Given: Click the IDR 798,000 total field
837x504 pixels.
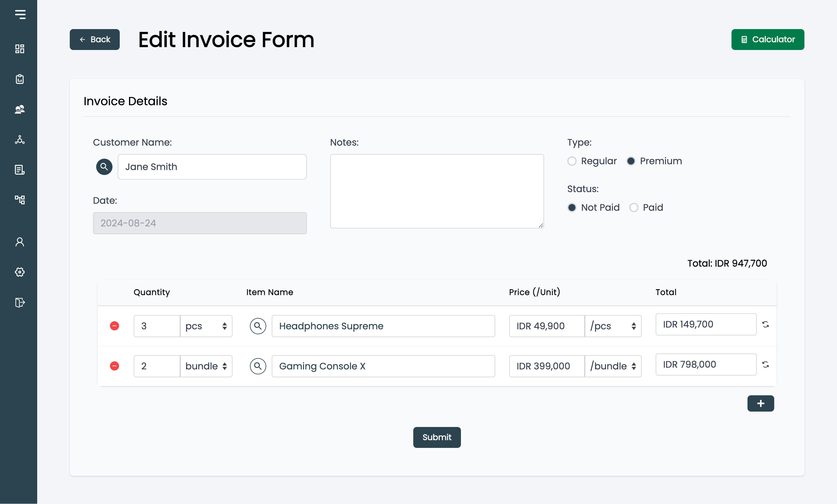Looking at the screenshot, I should click(706, 364).
